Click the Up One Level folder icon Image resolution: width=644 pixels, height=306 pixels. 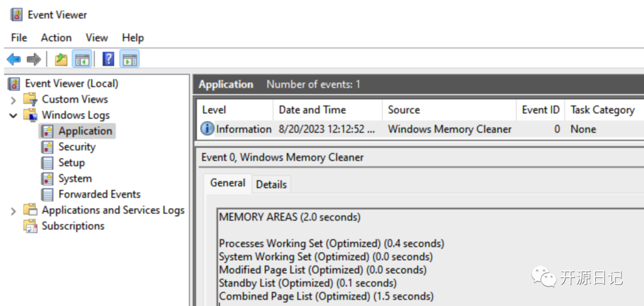click(x=61, y=60)
